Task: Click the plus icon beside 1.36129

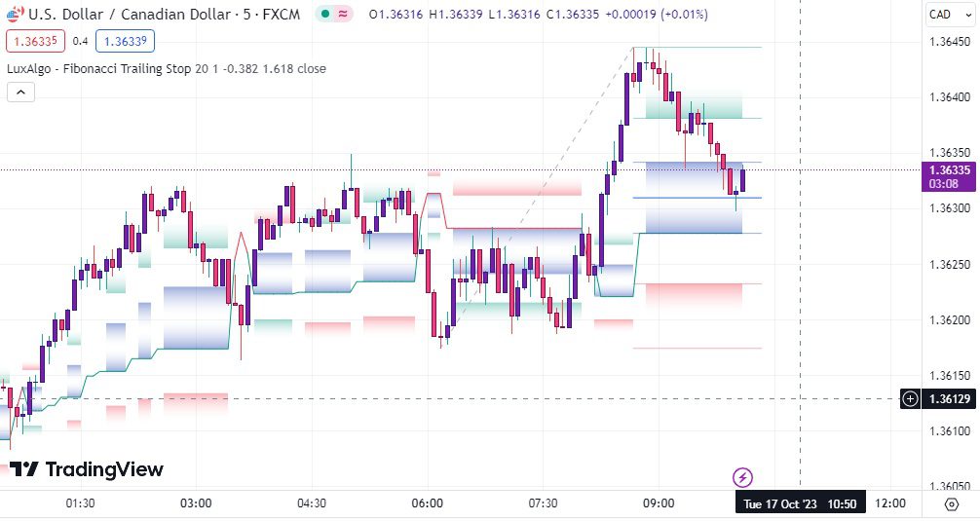Action: (x=910, y=398)
